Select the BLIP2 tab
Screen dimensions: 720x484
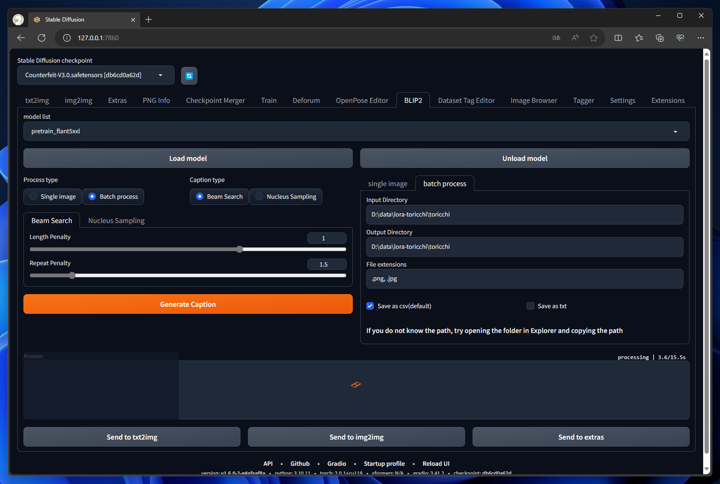(413, 100)
